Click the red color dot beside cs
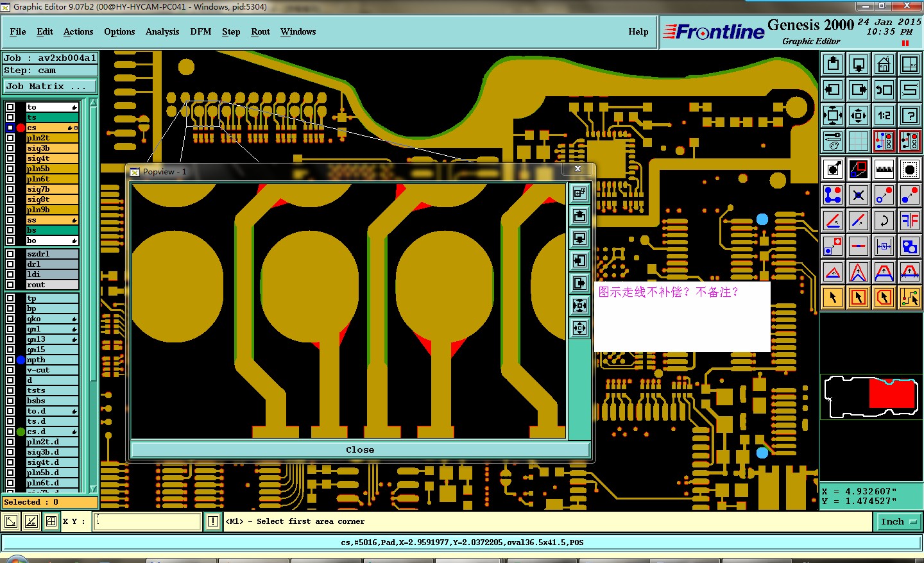Screen dimensions: 924x563 [21, 128]
